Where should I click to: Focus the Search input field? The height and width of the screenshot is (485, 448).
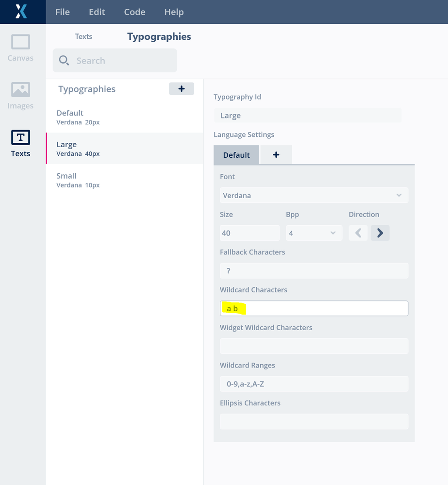pos(115,60)
